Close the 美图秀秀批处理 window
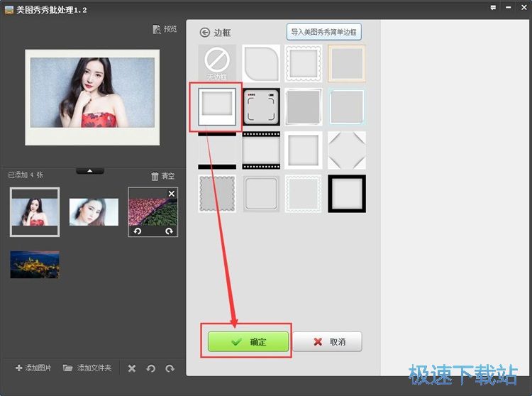 click(524, 8)
